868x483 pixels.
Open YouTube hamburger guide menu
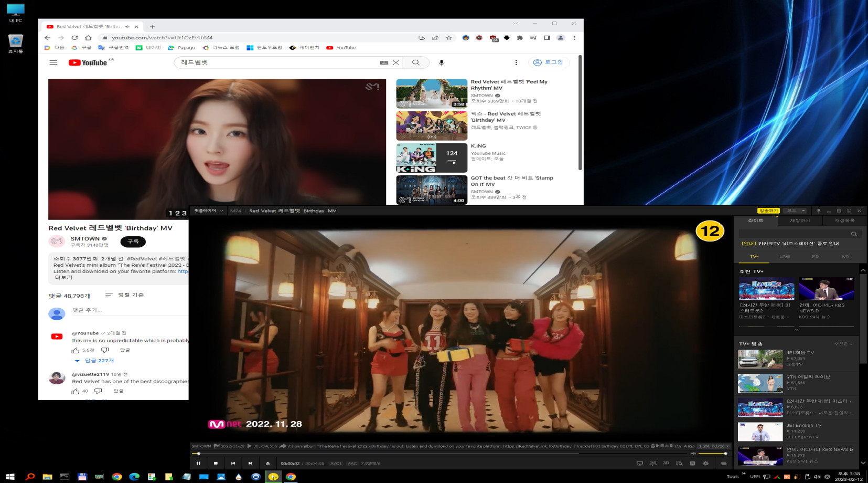pos(53,62)
